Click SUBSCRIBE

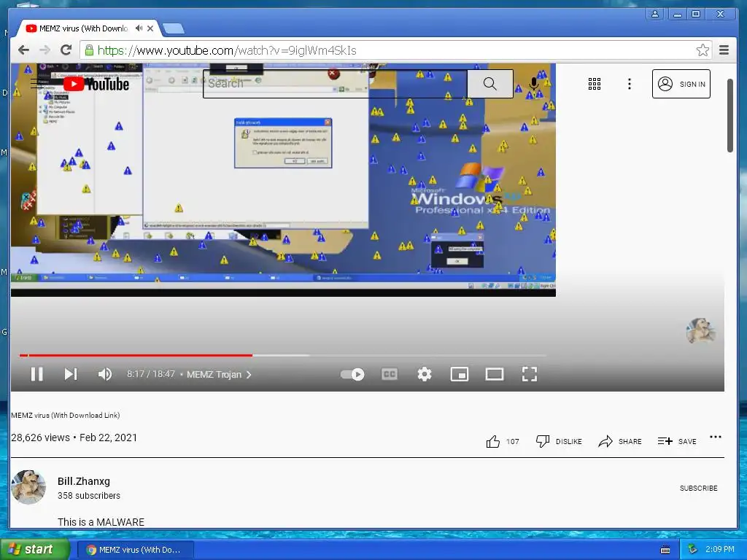pos(698,488)
